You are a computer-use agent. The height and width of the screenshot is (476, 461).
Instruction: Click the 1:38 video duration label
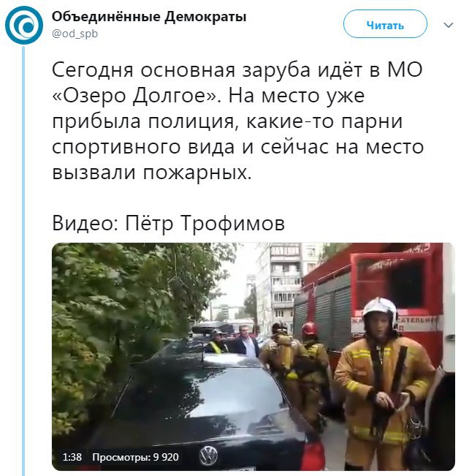[72, 457]
